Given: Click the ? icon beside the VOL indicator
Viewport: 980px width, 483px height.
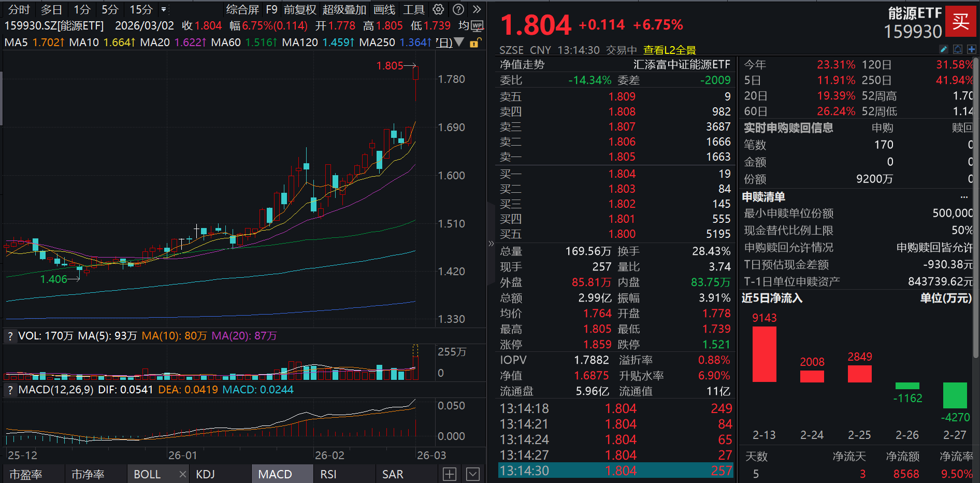Looking at the screenshot, I should pyautogui.click(x=10, y=336).
